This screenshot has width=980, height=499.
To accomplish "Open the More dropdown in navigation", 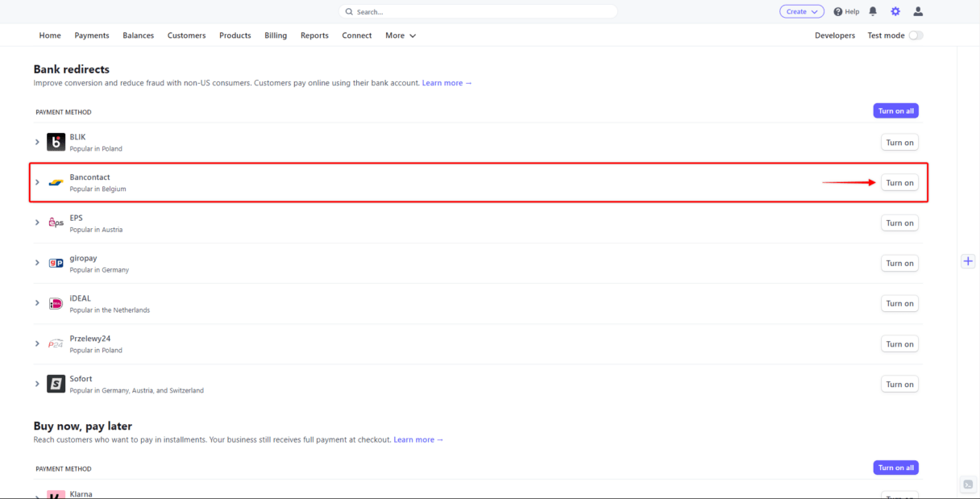I will pos(401,35).
